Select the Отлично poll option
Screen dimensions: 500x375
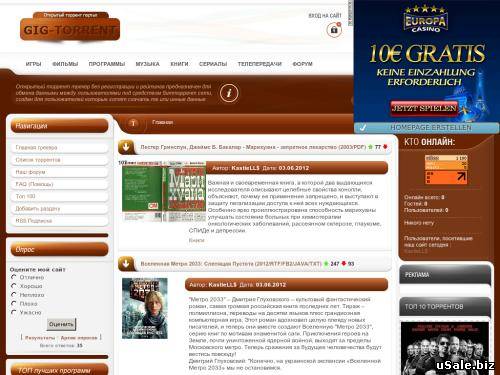pos(14,277)
